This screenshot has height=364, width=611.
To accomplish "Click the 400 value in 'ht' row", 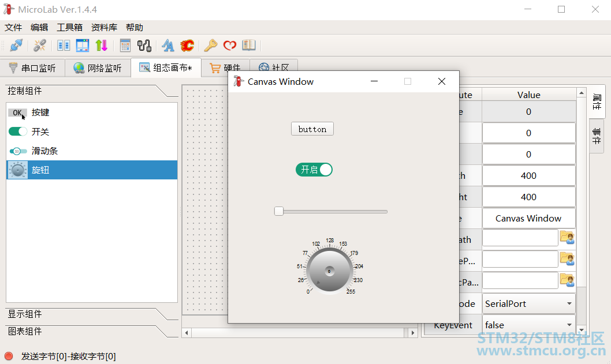I will pyautogui.click(x=529, y=197).
